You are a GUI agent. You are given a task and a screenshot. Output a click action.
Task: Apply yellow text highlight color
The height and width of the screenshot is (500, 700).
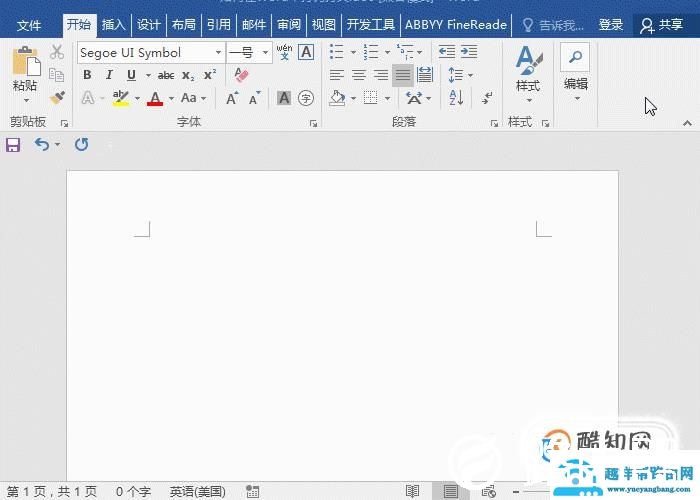[121, 98]
